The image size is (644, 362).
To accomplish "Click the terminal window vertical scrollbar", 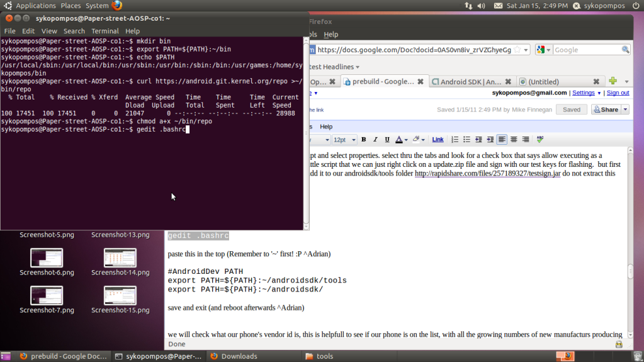I will (306, 133).
